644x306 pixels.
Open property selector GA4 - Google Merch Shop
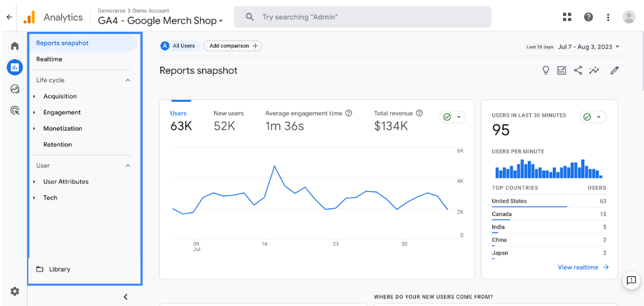click(x=160, y=20)
